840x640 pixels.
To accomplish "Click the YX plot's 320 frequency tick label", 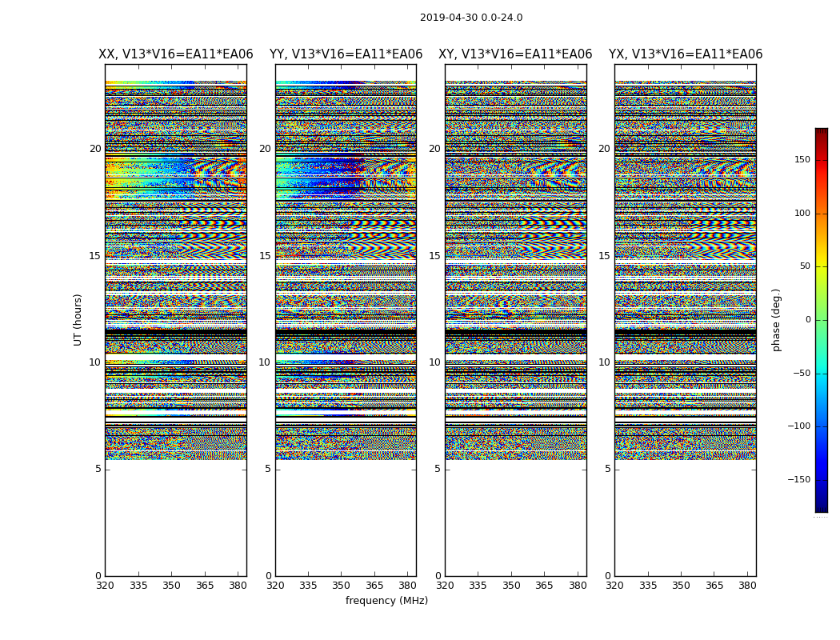I will click(614, 586).
